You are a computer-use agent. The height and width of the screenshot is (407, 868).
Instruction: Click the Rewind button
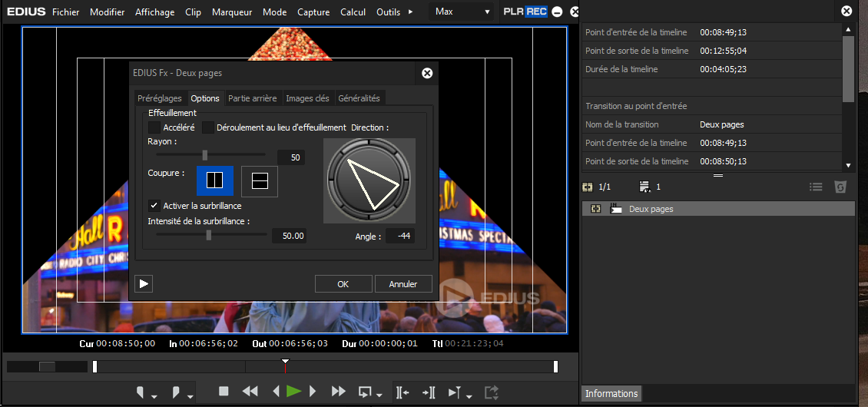tap(250, 392)
